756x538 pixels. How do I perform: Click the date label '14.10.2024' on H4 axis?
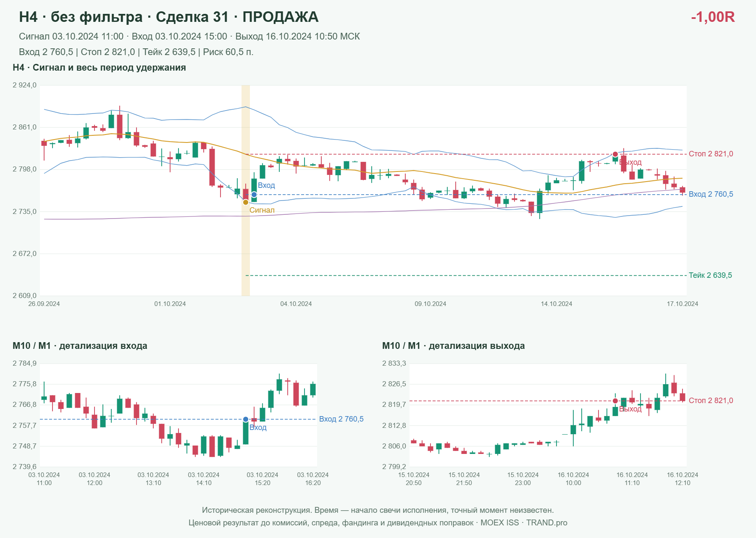click(556, 304)
